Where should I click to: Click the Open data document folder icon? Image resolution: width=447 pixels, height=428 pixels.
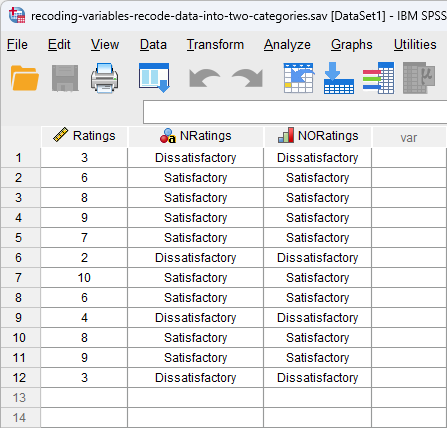tap(25, 78)
